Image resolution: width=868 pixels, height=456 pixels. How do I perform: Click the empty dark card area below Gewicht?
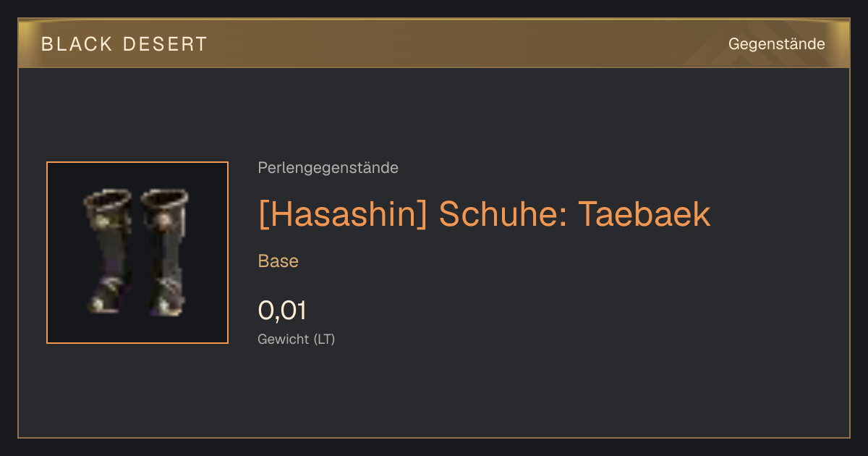pyautogui.click(x=434, y=394)
